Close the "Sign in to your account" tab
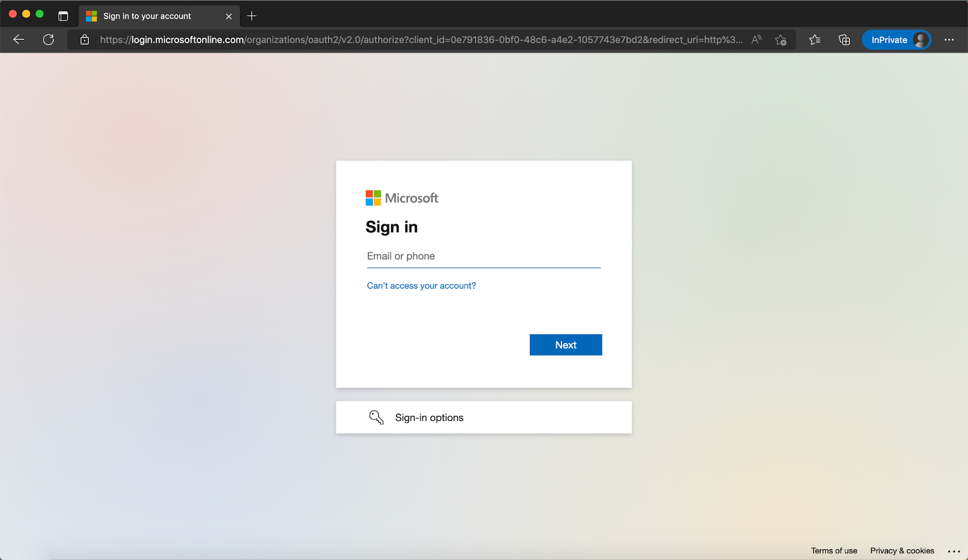 (x=229, y=16)
